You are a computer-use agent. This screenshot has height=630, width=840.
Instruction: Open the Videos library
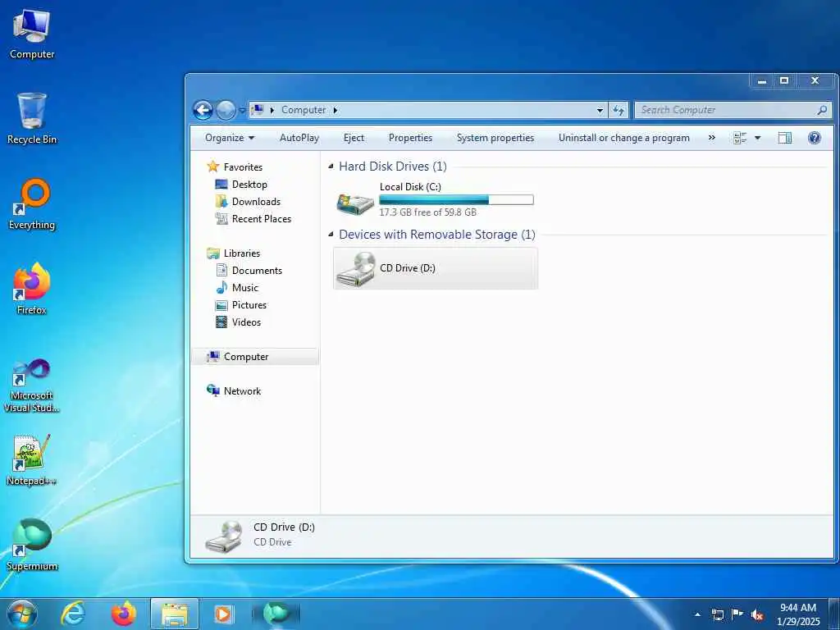246,322
